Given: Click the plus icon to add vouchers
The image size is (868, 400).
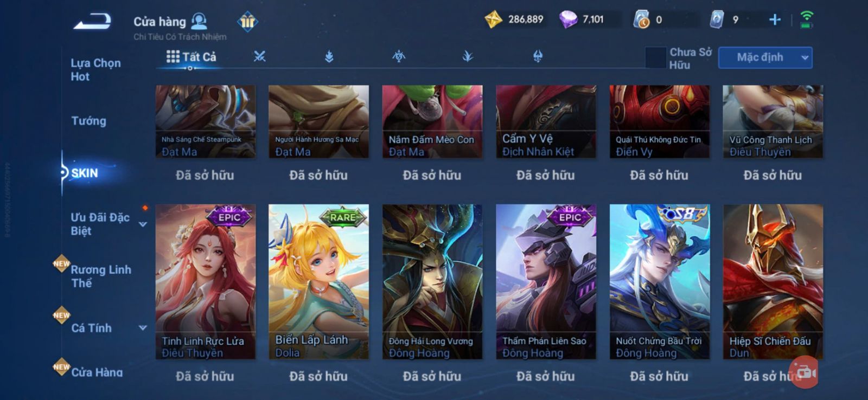Looking at the screenshot, I should coord(775,20).
